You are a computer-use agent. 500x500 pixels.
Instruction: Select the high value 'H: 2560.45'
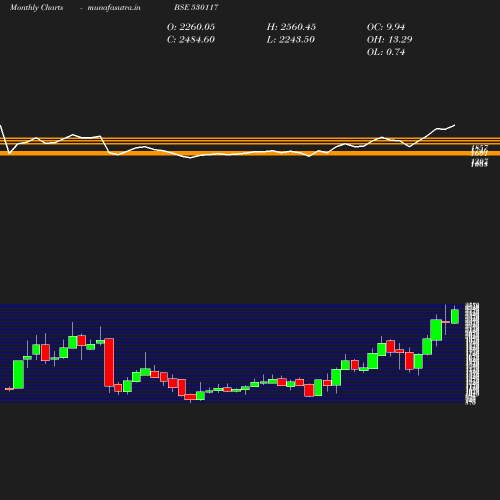tap(291, 27)
